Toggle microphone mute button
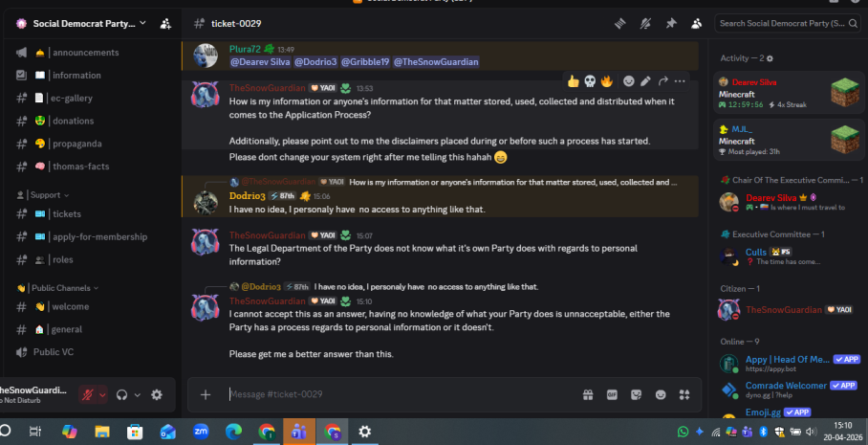868x445 pixels. 87,394
